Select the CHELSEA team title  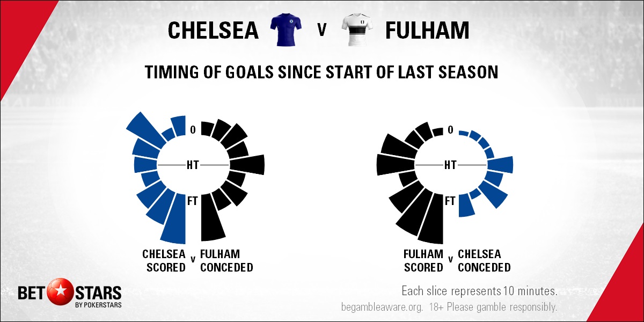pyautogui.click(x=214, y=31)
